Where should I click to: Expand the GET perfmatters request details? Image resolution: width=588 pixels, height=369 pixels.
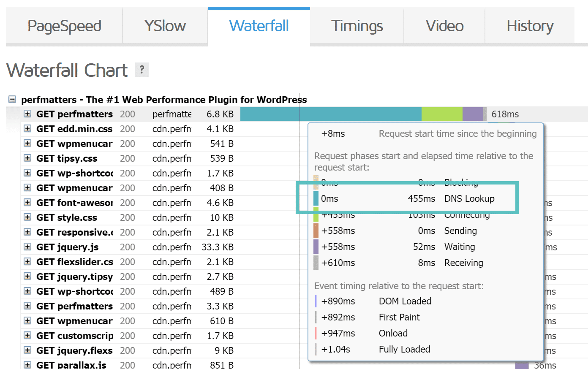coord(27,114)
